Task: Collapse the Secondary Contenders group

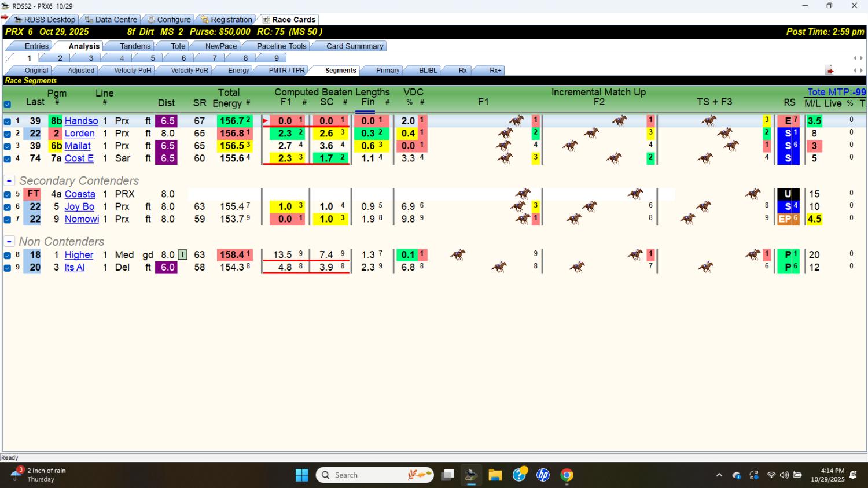Action: [x=9, y=181]
